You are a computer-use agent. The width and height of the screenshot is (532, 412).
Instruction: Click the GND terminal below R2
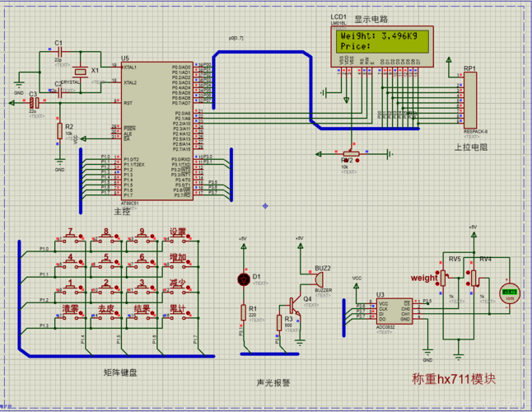(60, 162)
